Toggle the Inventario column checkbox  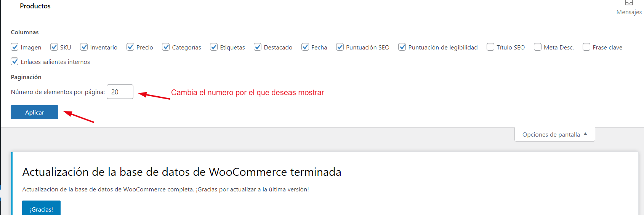point(84,47)
